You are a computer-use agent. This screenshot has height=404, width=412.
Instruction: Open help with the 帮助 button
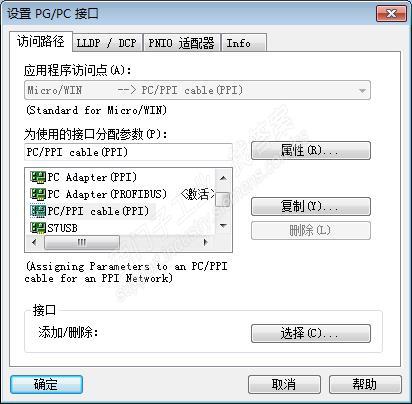coord(365,384)
